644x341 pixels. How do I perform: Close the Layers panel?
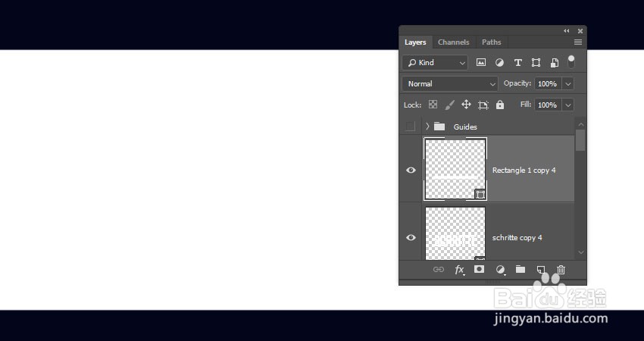click(580, 31)
